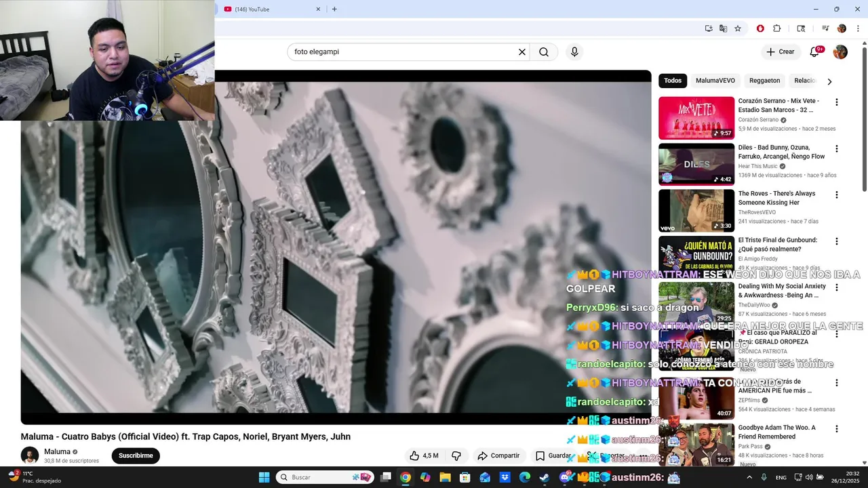
Task: Select the 'Reggaeton' filter chip
Action: point(764,81)
